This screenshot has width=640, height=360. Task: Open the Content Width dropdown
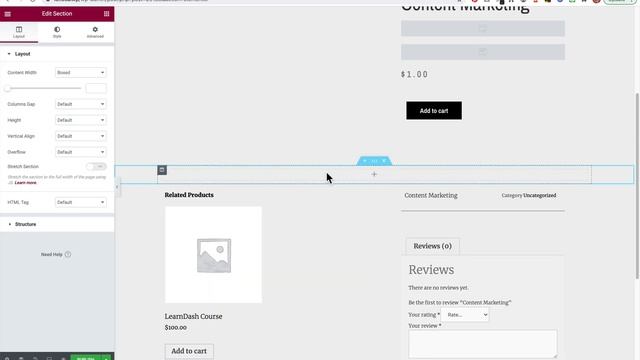click(81, 73)
